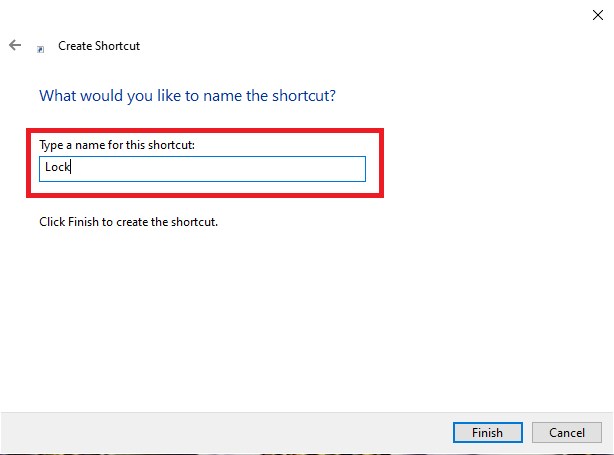Click Finish to create the shortcut
Viewport: 614px width, 455px height.
click(488, 432)
